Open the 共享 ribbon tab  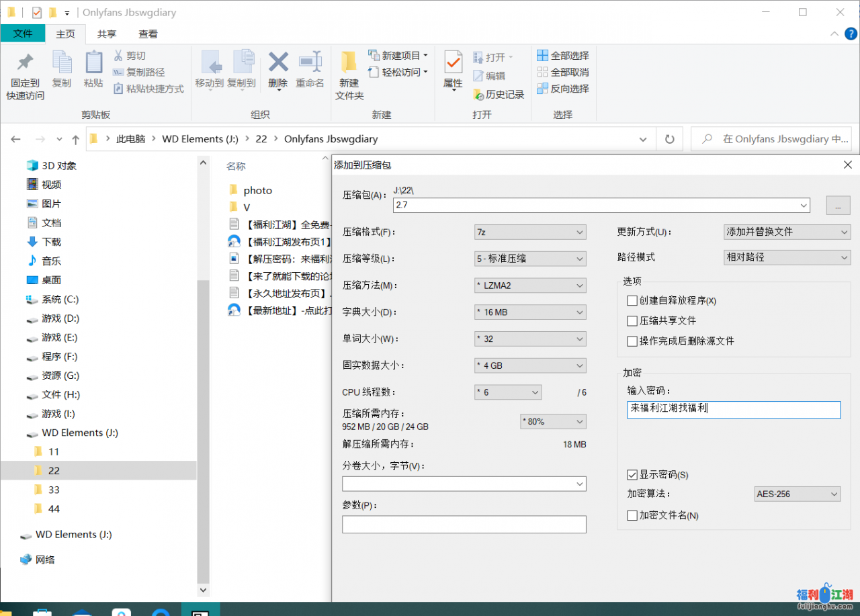pos(107,34)
